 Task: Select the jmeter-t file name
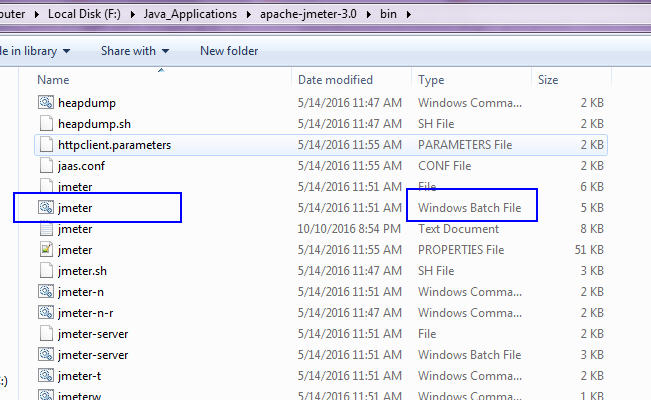(80, 376)
